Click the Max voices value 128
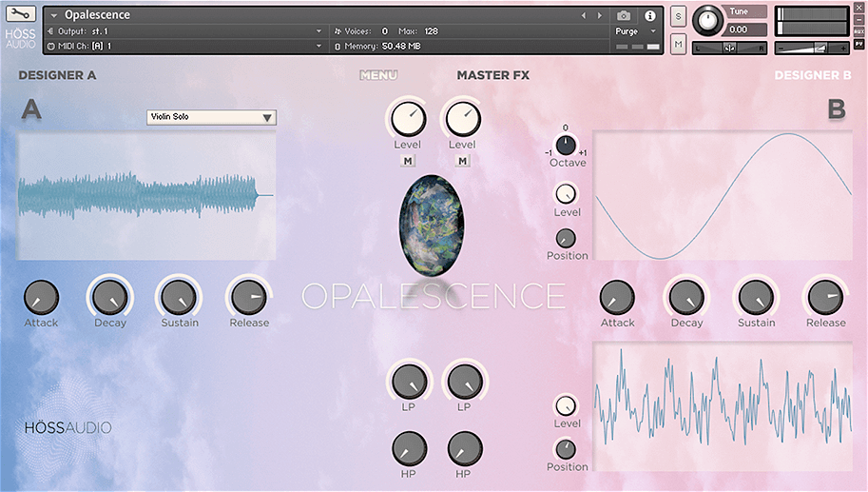 (x=432, y=31)
